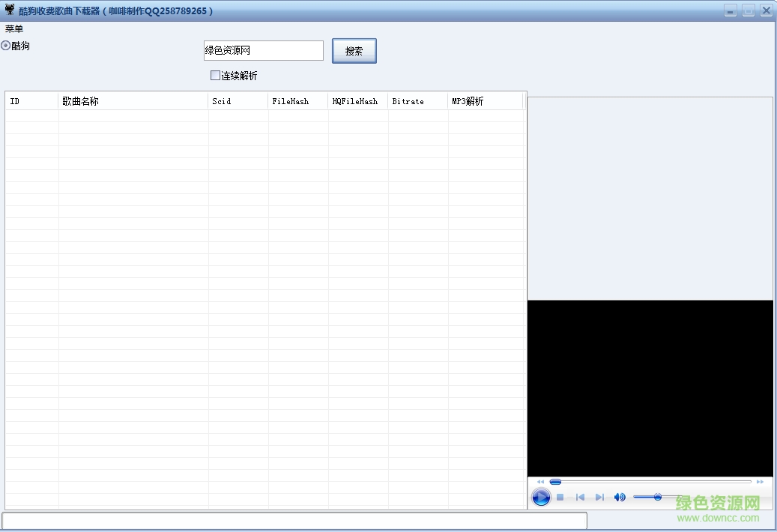
Task: Toggle the 连续解析 option off
Action: [x=215, y=75]
